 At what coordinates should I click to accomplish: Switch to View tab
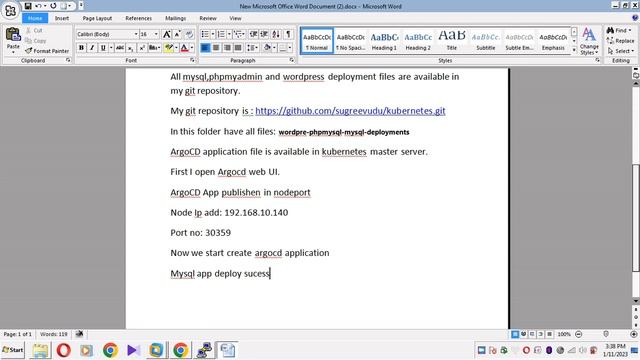(x=235, y=18)
